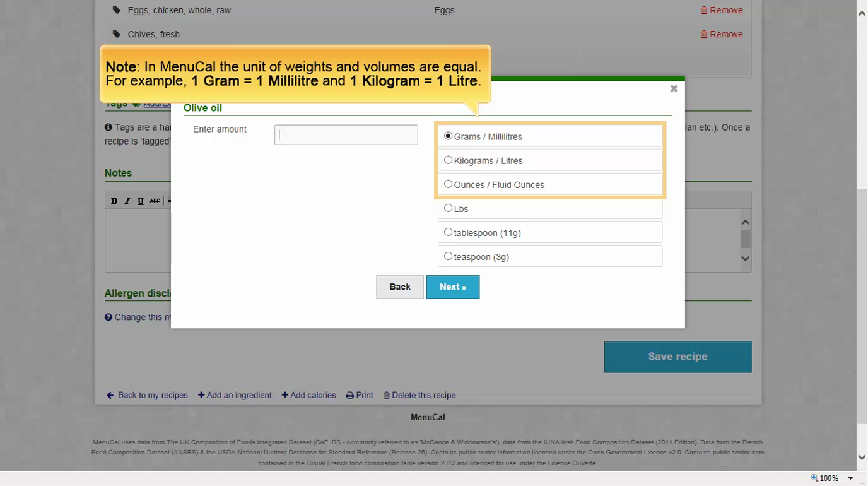Select the tablespoon (11g) unit option
The image size is (868, 486).
(448, 232)
